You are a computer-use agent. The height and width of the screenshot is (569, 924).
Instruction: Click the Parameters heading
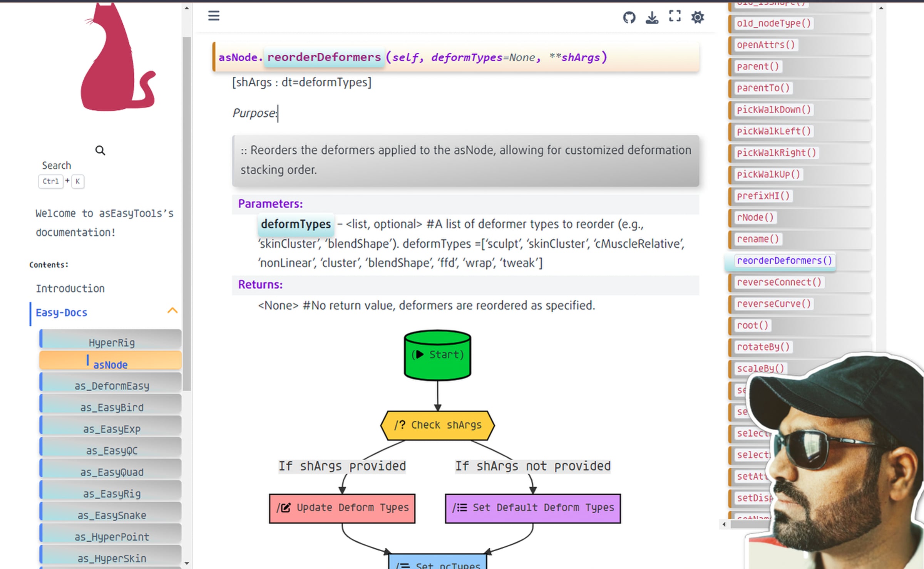click(270, 204)
